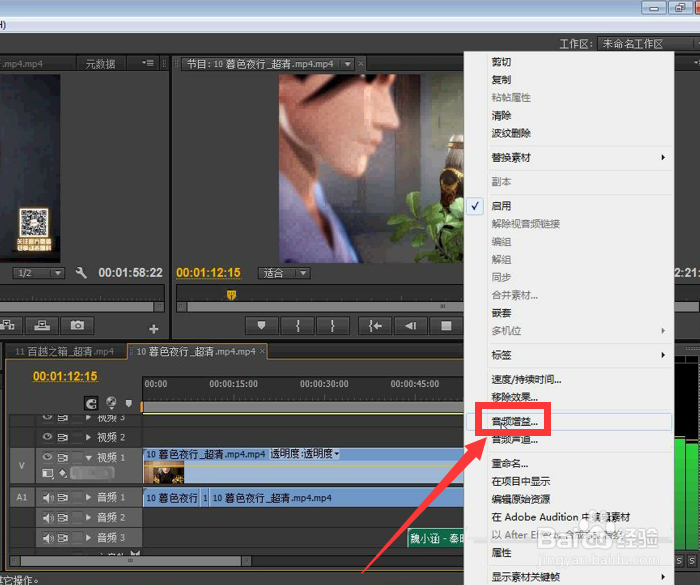Click the Export Frame camera button

[77, 326]
